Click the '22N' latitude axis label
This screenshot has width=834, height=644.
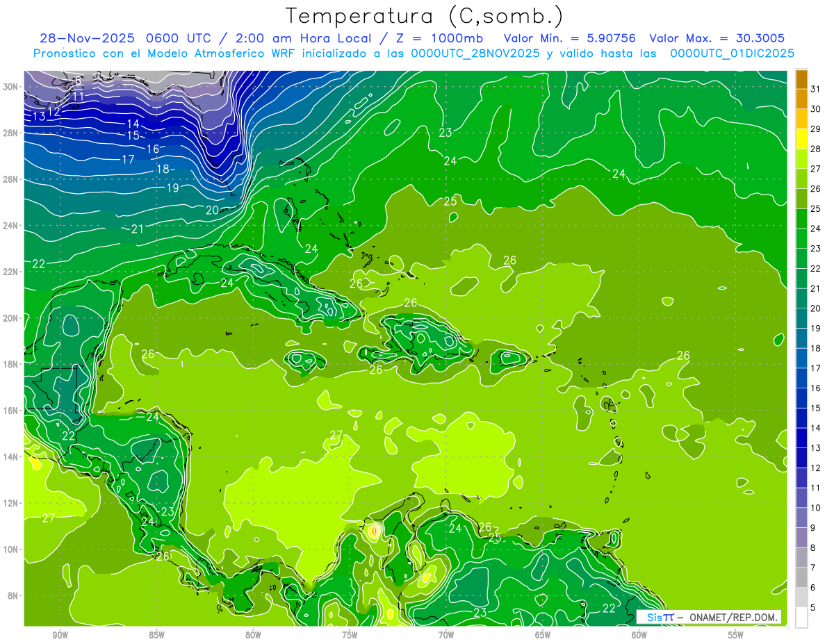click(x=11, y=272)
